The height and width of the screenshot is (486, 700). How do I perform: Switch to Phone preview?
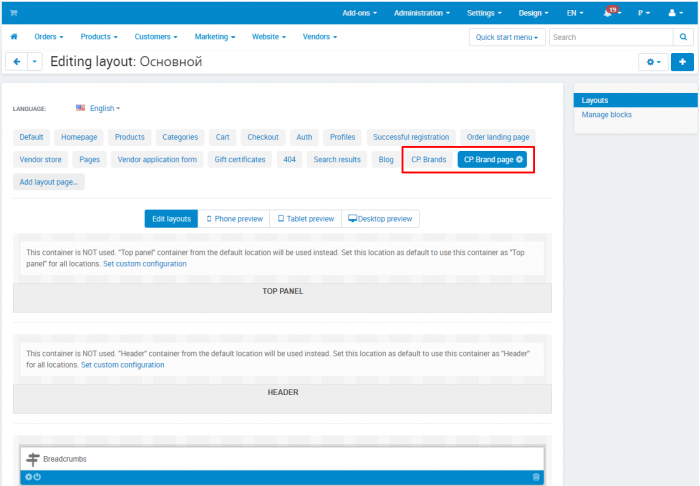(234, 219)
